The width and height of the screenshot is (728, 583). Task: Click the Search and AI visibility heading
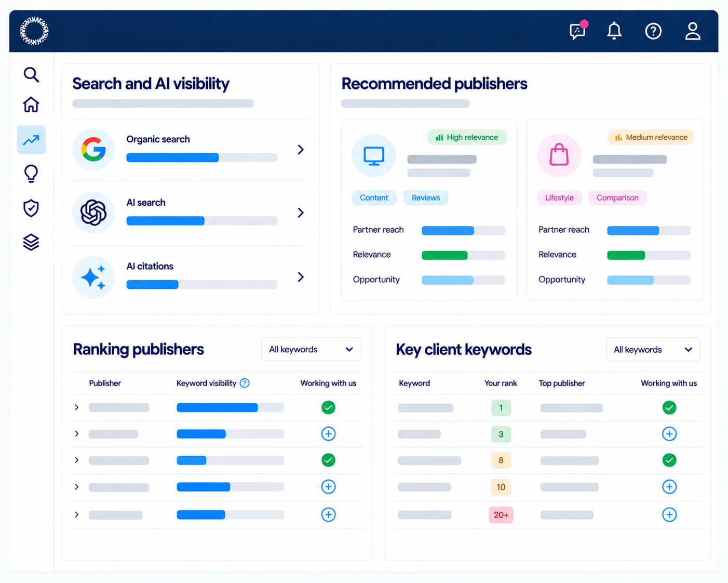pos(151,84)
